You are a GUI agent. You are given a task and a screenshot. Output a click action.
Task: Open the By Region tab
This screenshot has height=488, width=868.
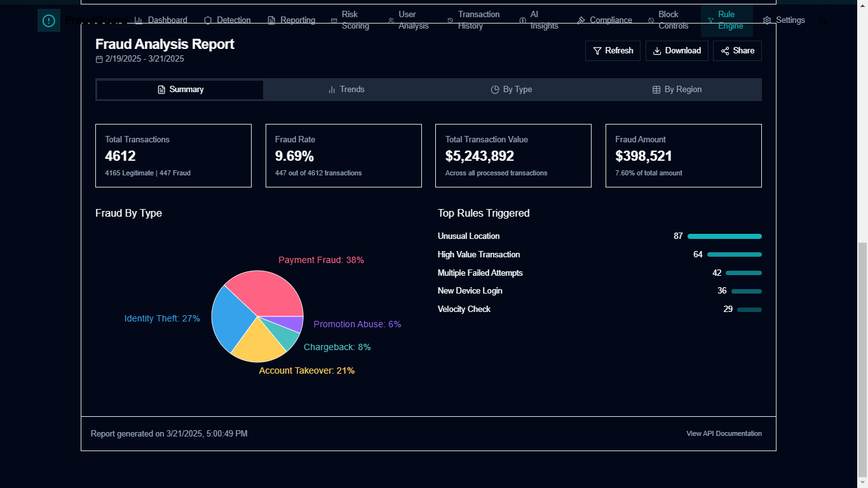[x=677, y=90]
